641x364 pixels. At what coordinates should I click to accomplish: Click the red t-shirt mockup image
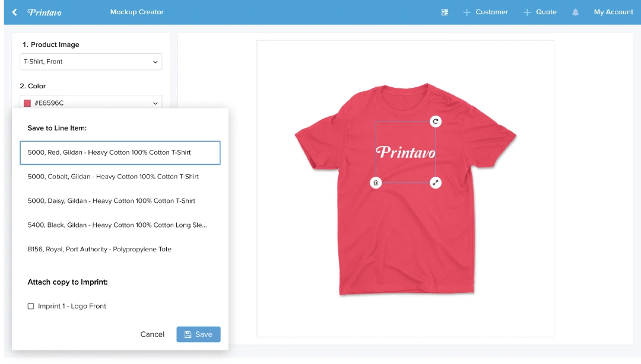tap(405, 189)
